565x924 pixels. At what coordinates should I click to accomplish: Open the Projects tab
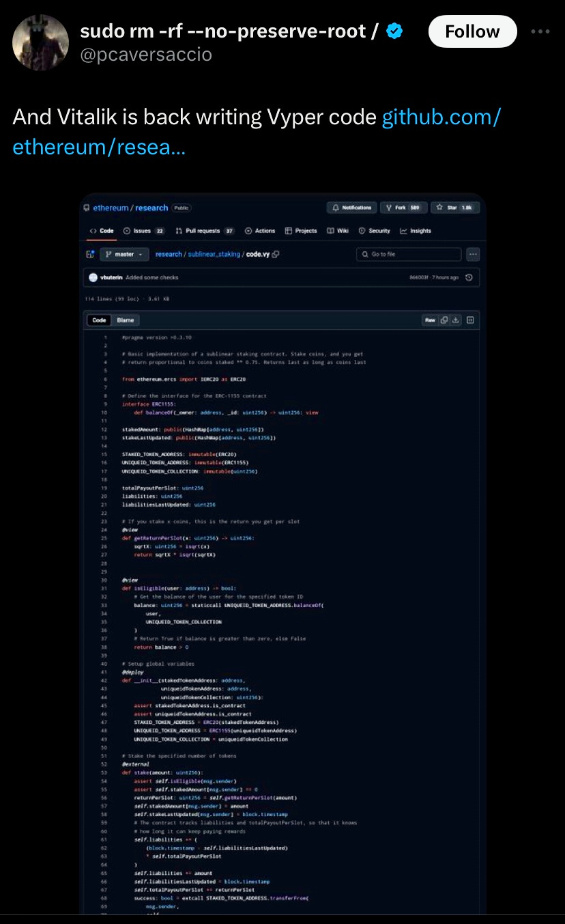click(301, 231)
